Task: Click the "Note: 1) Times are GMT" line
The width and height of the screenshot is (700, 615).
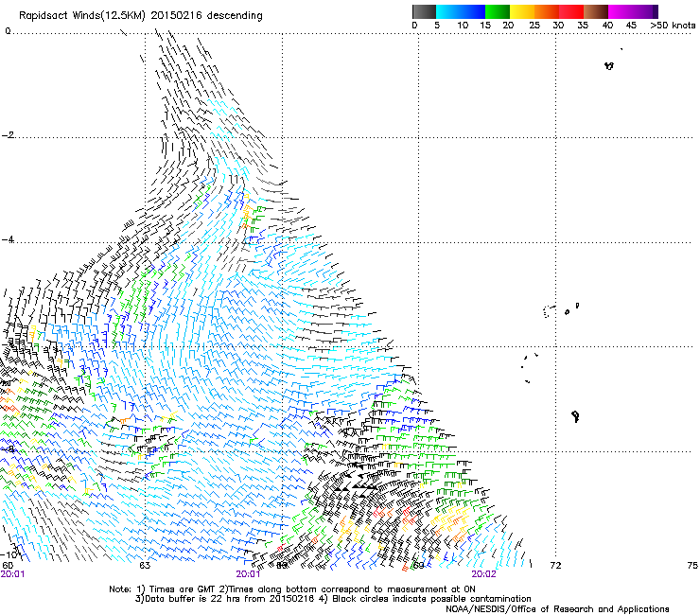Action: 292,589
